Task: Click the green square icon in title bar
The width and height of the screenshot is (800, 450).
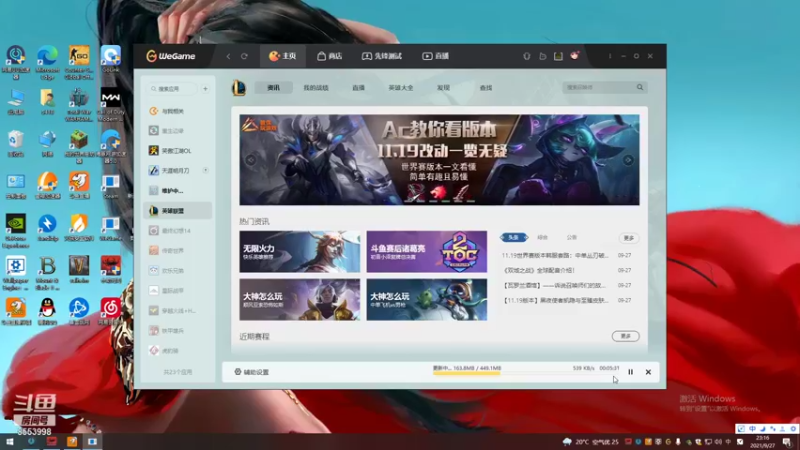Action: tap(558, 56)
